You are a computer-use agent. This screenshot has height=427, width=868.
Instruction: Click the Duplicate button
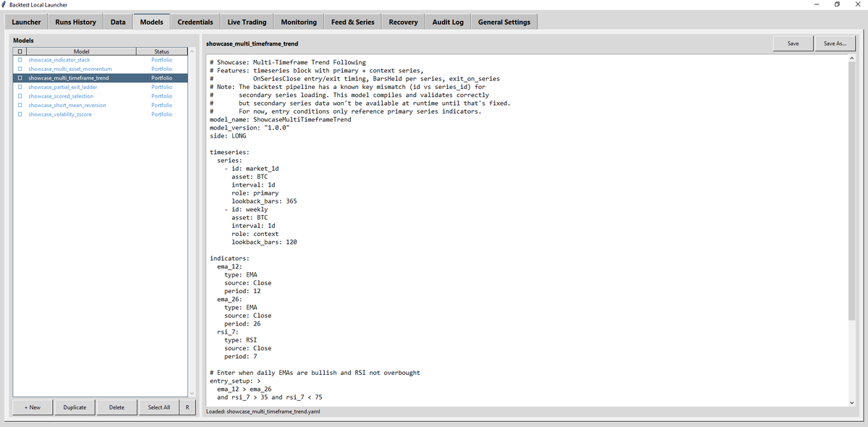75,407
